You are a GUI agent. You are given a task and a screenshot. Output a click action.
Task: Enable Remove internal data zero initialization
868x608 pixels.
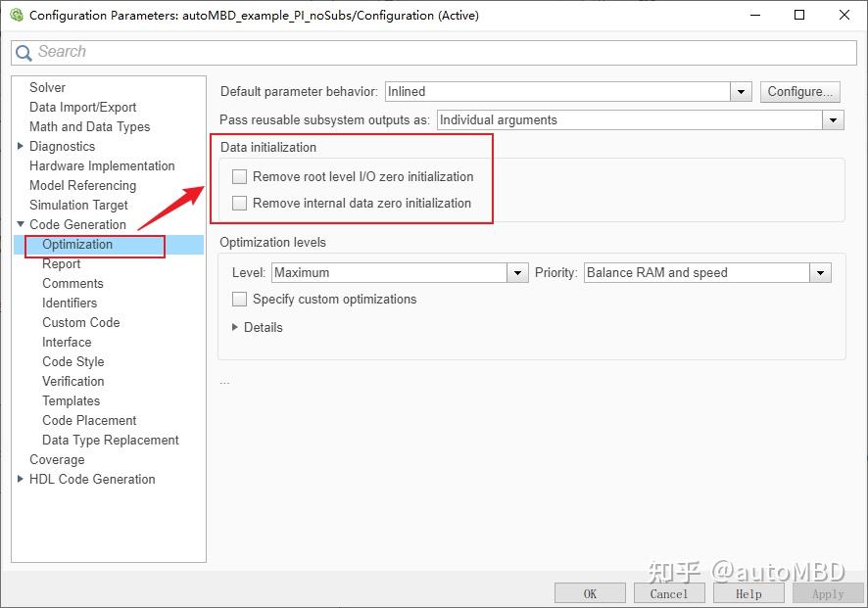(239, 203)
